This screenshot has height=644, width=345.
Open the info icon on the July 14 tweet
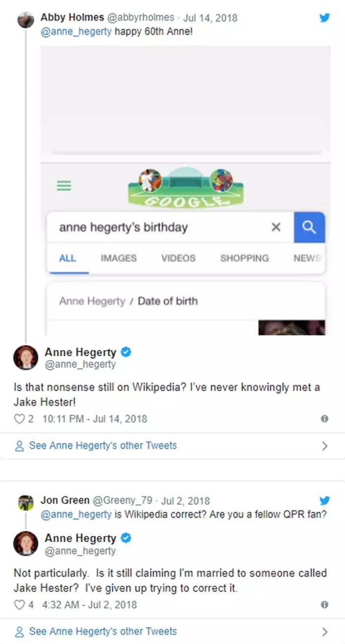point(324,419)
